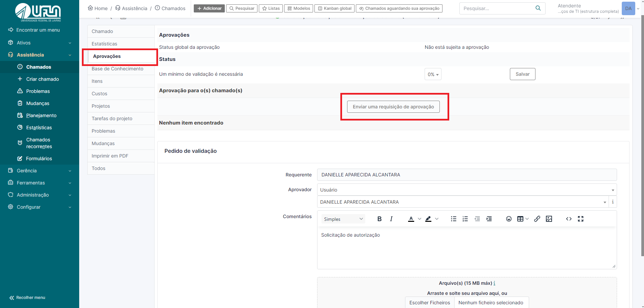
Task: Collapse the Assistência sidebar menu
Action: pos(39,55)
